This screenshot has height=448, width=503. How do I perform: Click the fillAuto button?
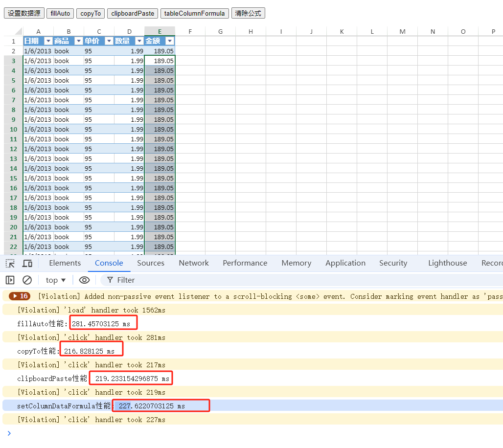(x=60, y=14)
